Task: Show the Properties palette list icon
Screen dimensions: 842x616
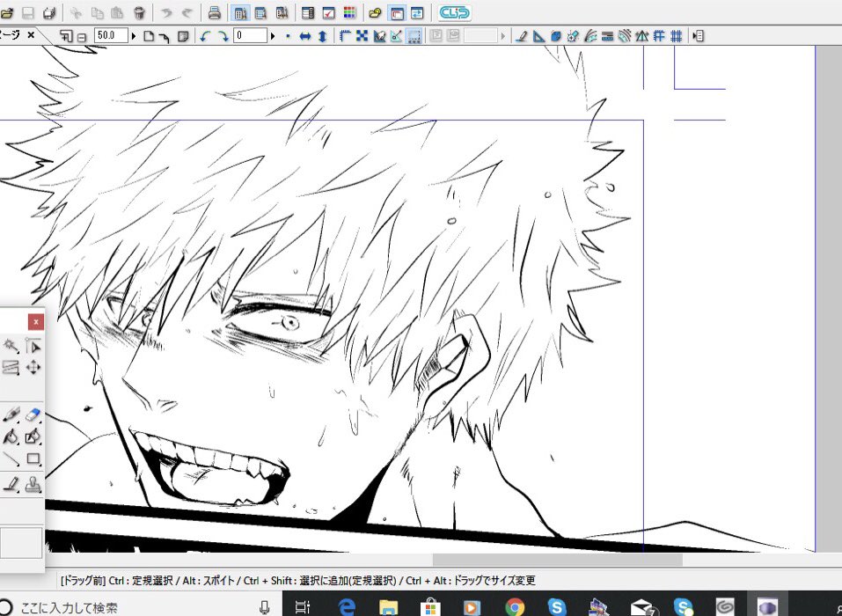Action: 308,13
